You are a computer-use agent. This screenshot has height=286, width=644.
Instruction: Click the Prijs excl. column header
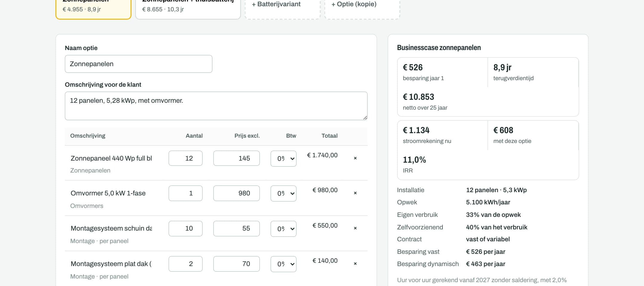247,136
